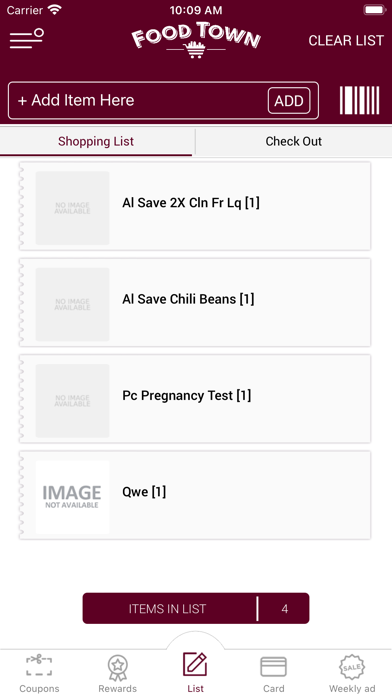
Task: Select Al Save Chili Beans entry
Action: click(195, 303)
